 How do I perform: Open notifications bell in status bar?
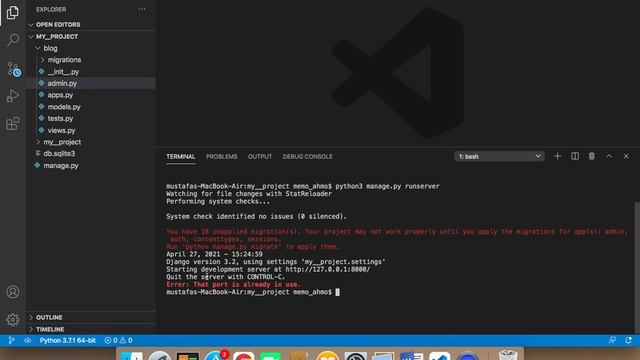(x=629, y=340)
